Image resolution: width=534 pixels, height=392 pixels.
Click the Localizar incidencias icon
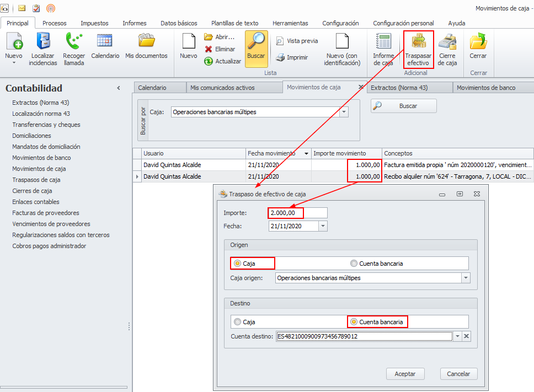(43, 49)
